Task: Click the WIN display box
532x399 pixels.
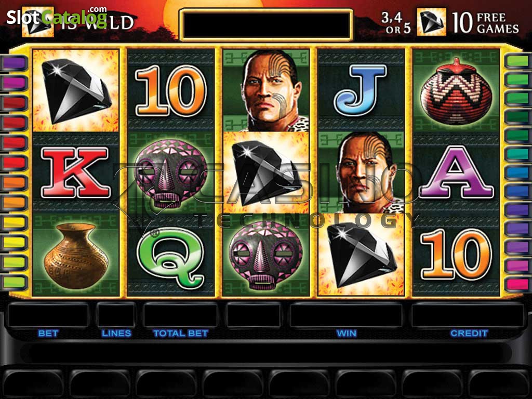Action: coord(346,315)
